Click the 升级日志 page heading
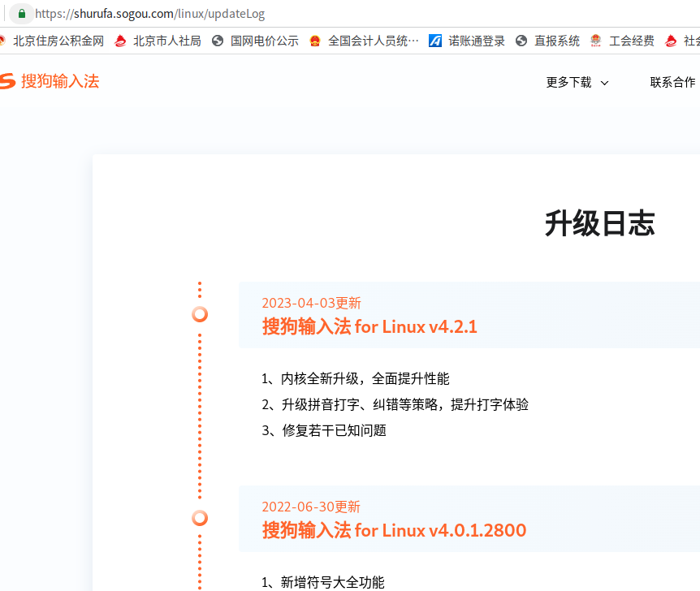The image size is (700, 591). click(x=599, y=223)
